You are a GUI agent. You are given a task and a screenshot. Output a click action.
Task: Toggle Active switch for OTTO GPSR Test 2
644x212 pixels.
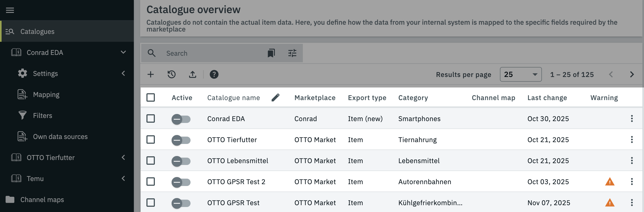181,182
